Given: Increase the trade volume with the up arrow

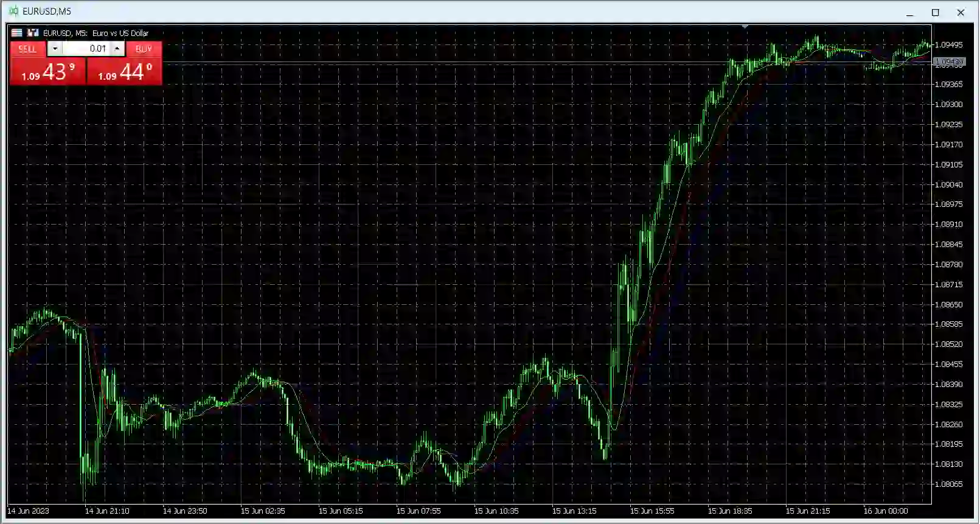Looking at the screenshot, I should (117, 49).
